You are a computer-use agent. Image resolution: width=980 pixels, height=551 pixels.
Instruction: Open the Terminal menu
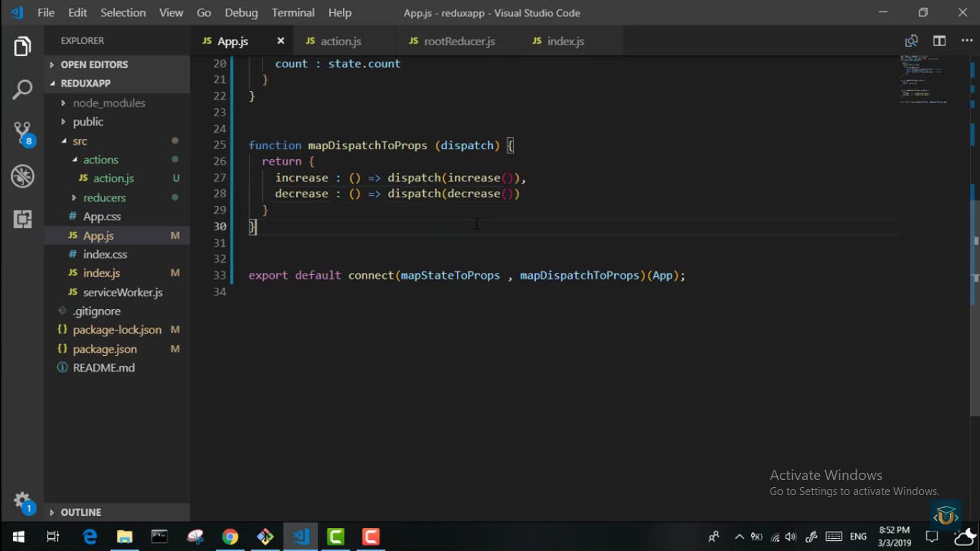[x=293, y=13]
